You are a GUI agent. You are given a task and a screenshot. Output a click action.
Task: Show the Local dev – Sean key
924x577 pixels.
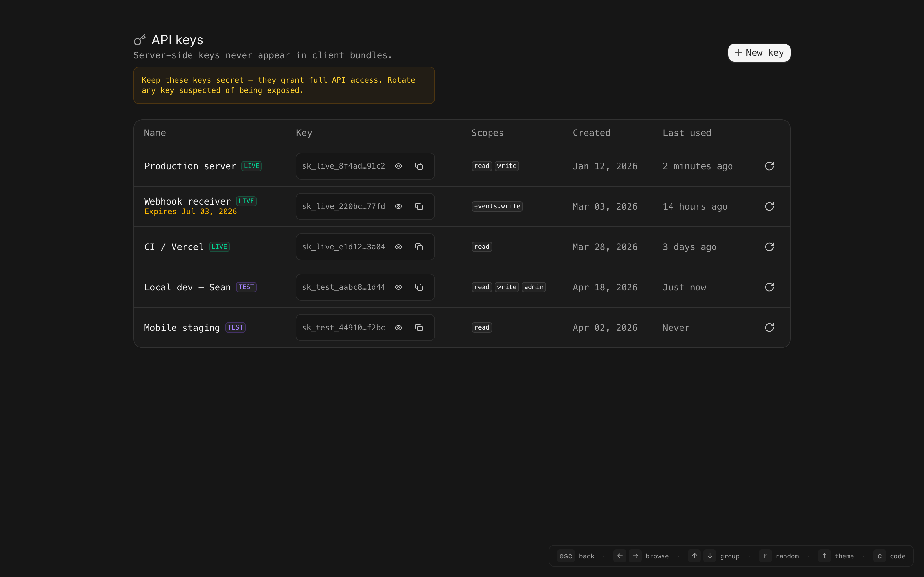[398, 287]
